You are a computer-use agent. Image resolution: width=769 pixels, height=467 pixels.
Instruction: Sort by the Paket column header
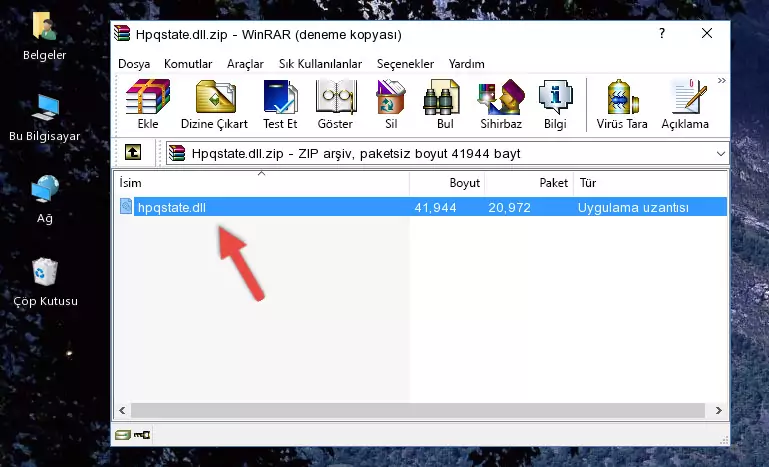point(529,183)
